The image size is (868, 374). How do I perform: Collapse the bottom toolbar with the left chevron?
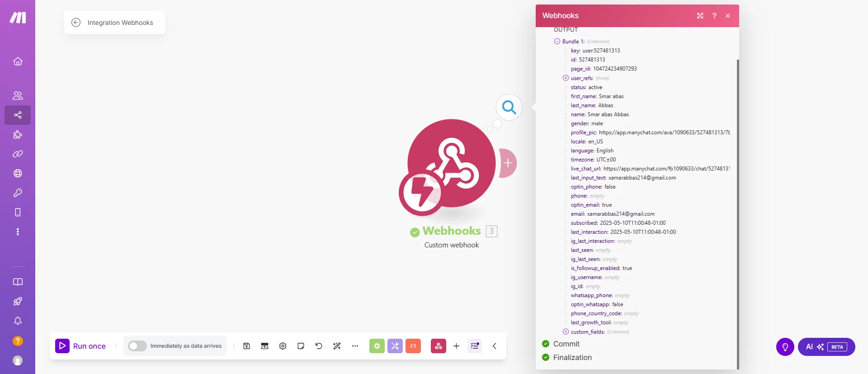point(495,346)
